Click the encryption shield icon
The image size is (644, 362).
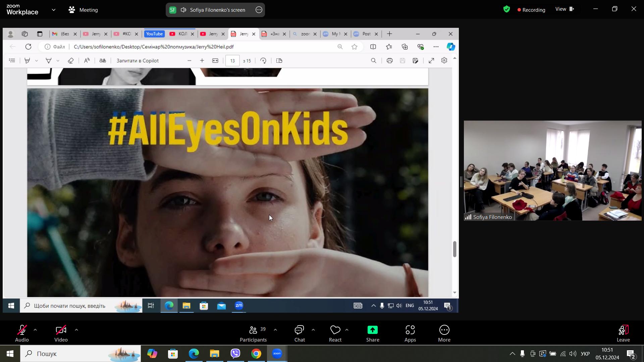coord(506,9)
